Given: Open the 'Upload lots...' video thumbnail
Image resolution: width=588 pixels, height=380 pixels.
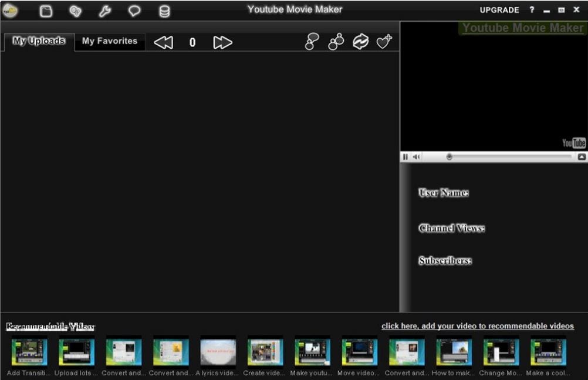Looking at the screenshot, I should click(76, 352).
